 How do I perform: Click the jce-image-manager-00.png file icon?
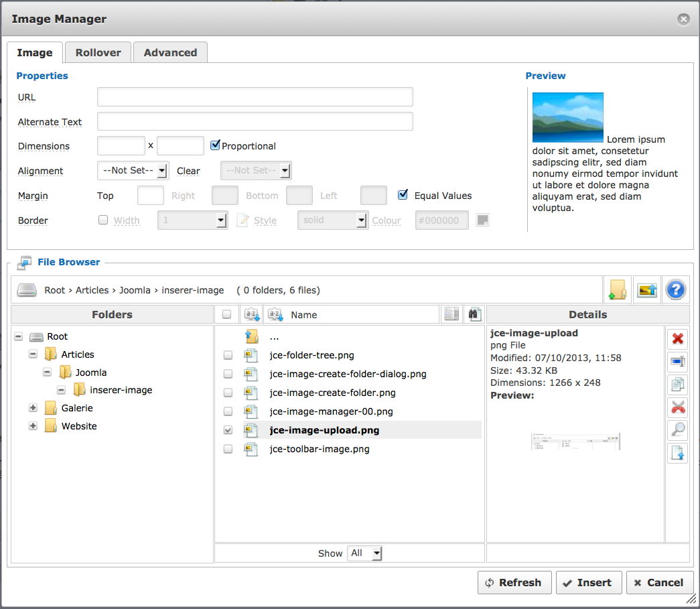(251, 411)
